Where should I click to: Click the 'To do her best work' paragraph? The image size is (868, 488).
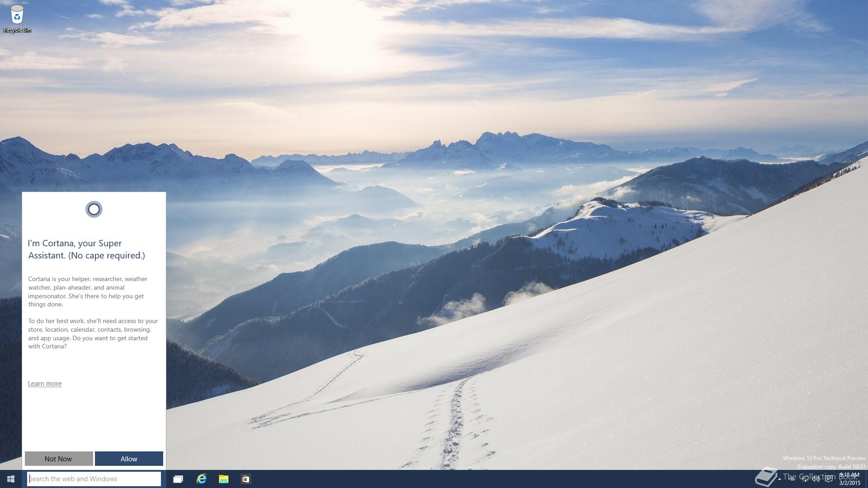pos(93,333)
